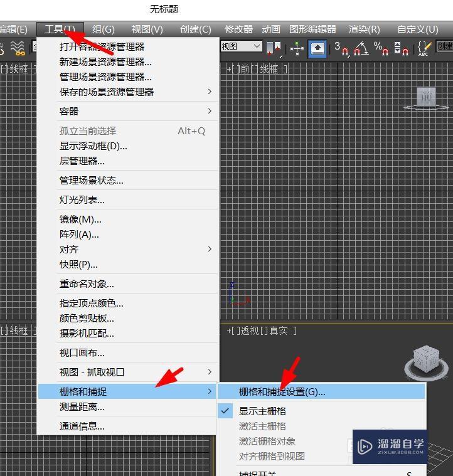Toggle the Spinner Snap icon
453x476 pixels.
click(401, 48)
